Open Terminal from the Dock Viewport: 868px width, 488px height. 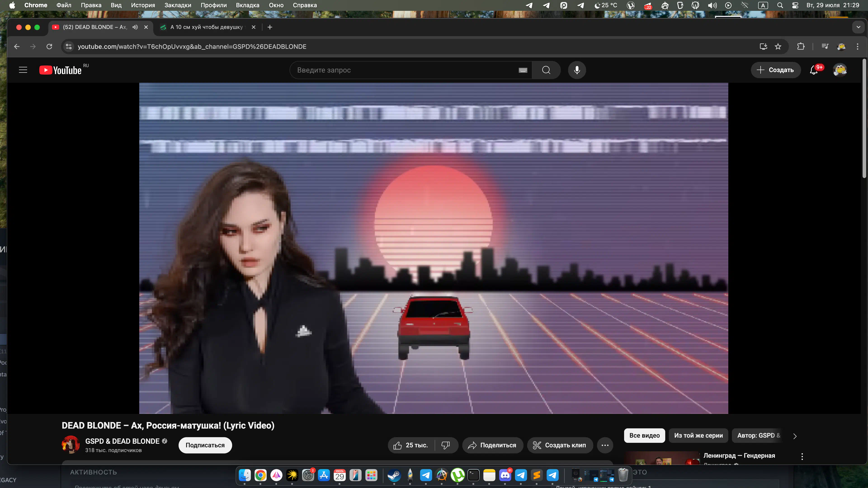click(473, 475)
